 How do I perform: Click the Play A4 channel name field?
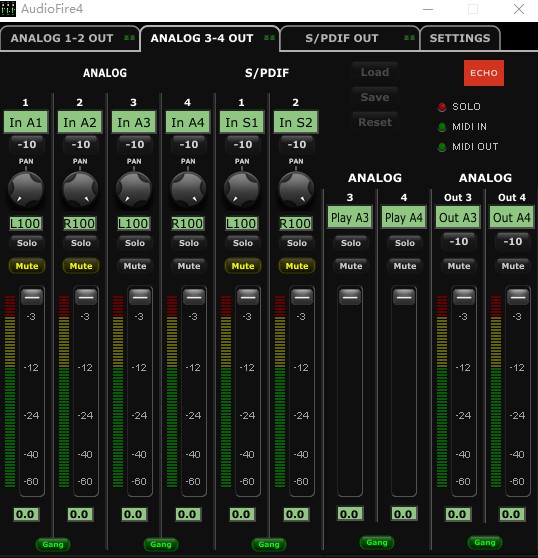tap(404, 217)
